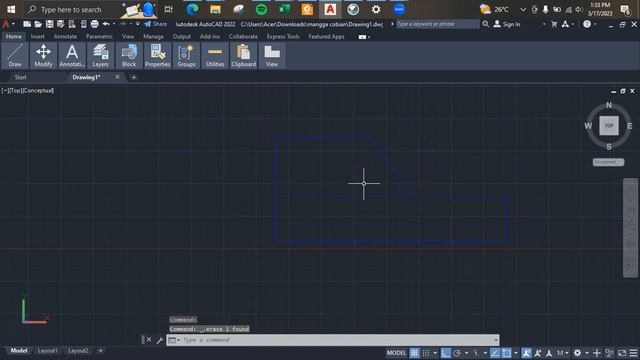Toggle snap mode in status bar
This screenshot has width=640, height=360.
coord(426,353)
